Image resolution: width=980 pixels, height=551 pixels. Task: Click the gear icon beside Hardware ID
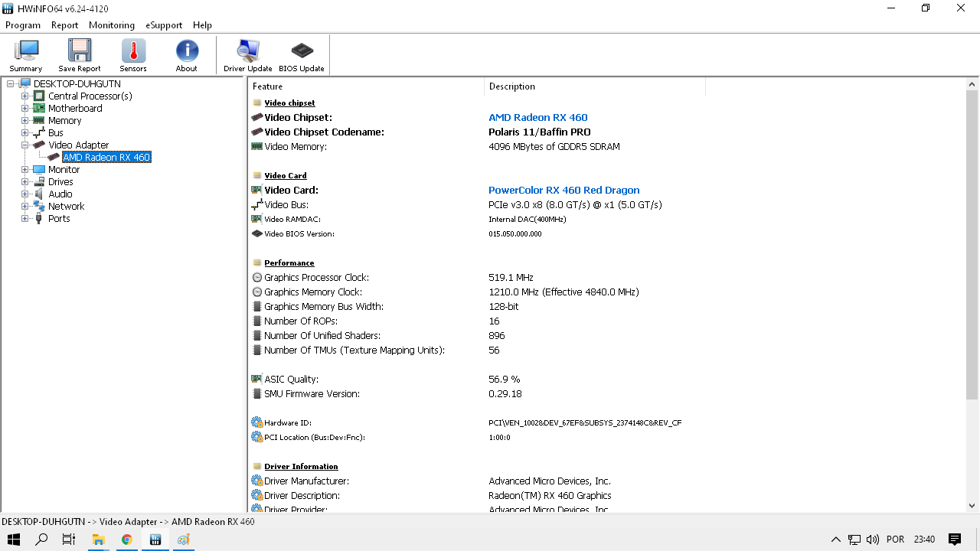pyautogui.click(x=257, y=422)
